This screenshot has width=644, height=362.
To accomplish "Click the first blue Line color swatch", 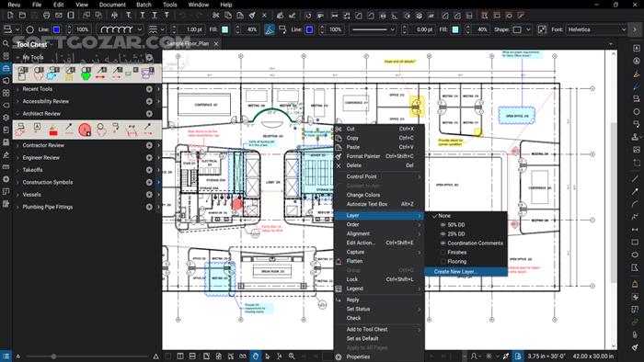I will (56, 29).
